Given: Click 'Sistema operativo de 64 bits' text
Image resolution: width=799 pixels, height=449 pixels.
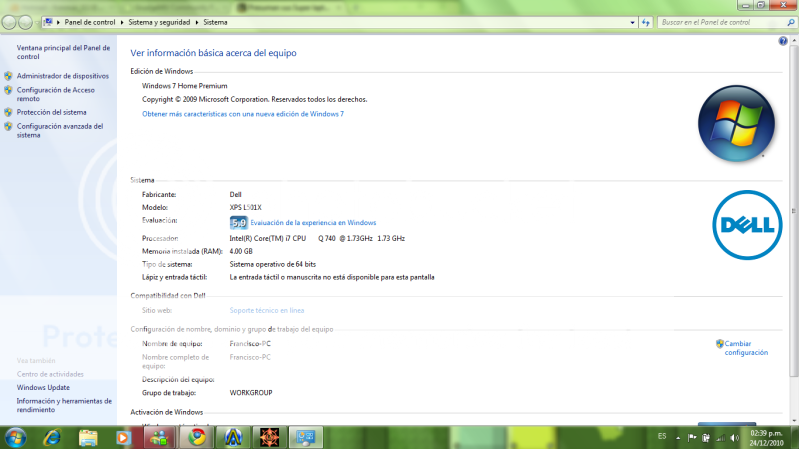Looking at the screenshot, I should pyautogui.click(x=273, y=265).
